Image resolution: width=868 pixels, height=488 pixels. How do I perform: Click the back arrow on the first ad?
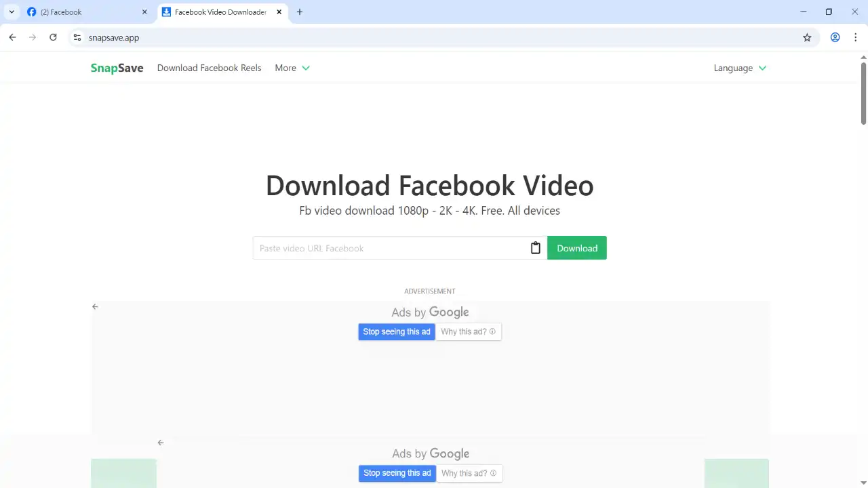pos(95,307)
